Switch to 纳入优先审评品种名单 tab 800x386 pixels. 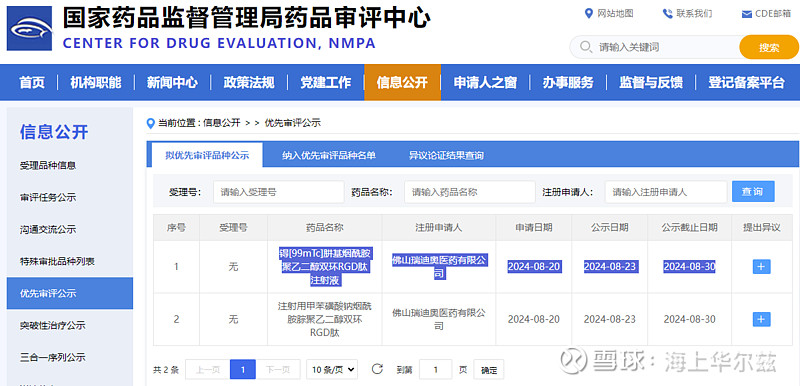[329, 156]
